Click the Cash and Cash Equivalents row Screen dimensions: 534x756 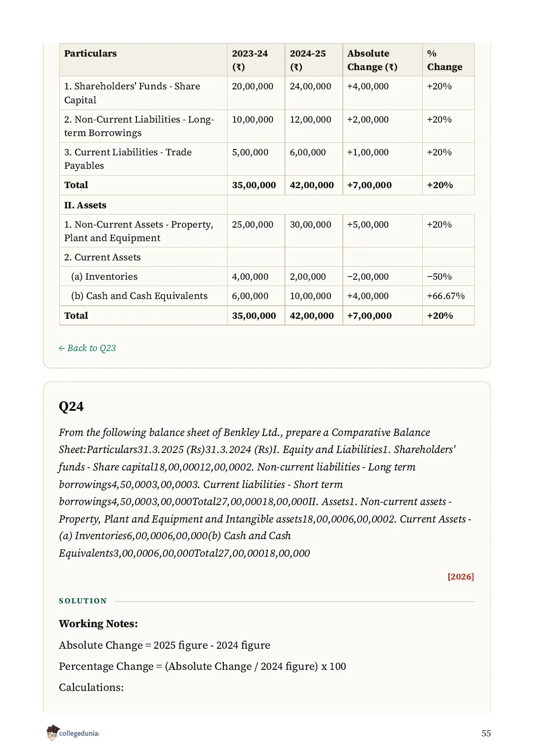point(267,296)
